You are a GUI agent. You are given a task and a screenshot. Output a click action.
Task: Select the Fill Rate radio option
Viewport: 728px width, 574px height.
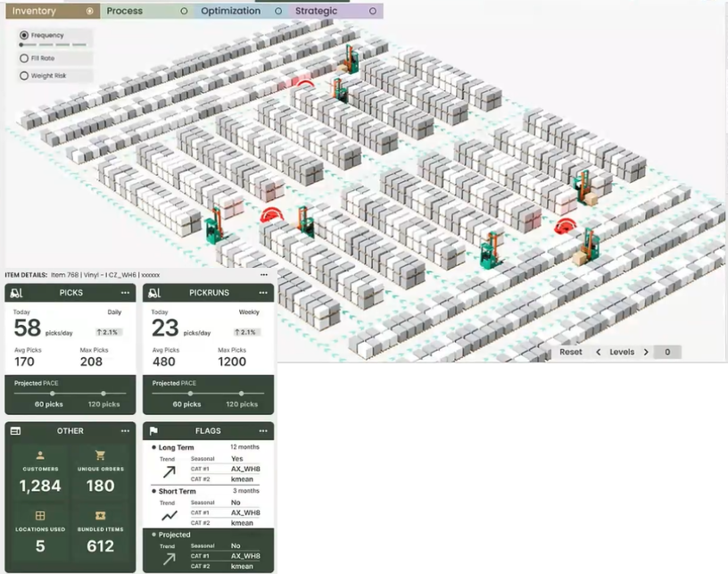(x=24, y=58)
